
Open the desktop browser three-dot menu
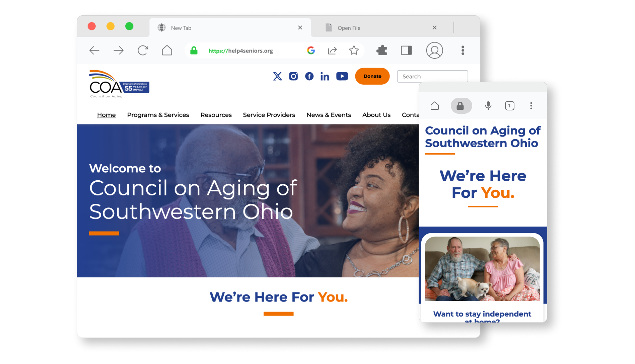(463, 51)
